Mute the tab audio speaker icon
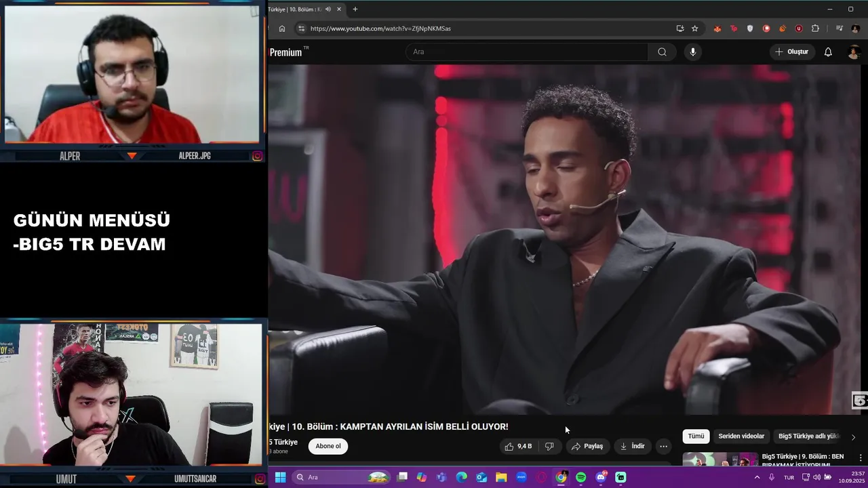 tap(328, 9)
